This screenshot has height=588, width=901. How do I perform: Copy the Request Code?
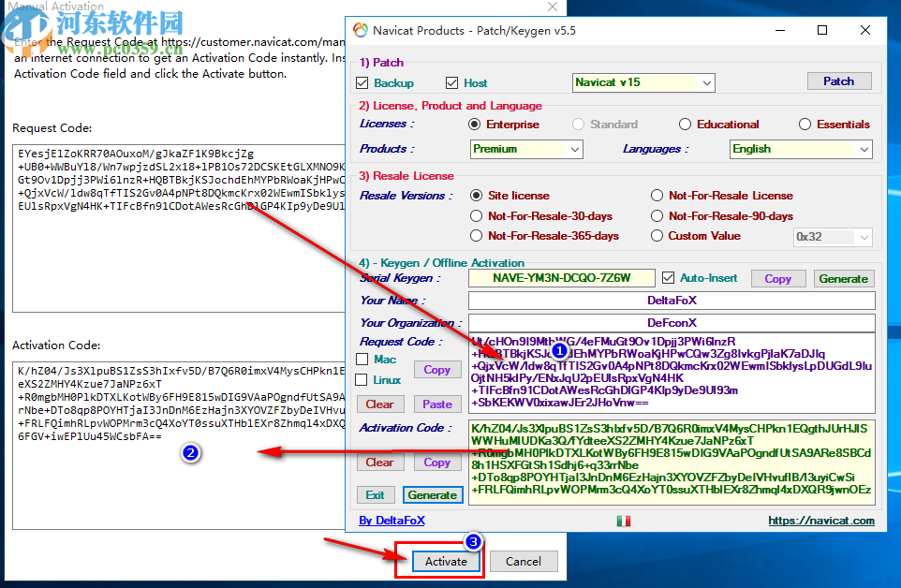tap(437, 370)
